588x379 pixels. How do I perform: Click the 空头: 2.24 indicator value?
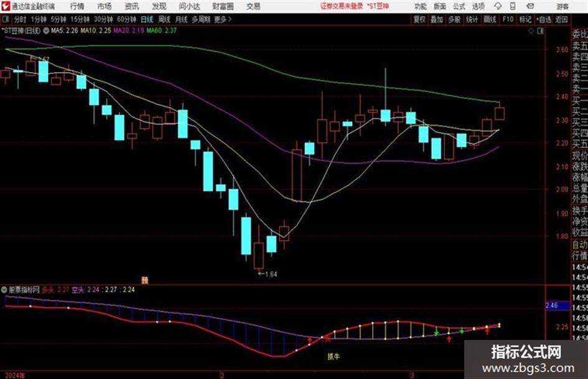85,289
